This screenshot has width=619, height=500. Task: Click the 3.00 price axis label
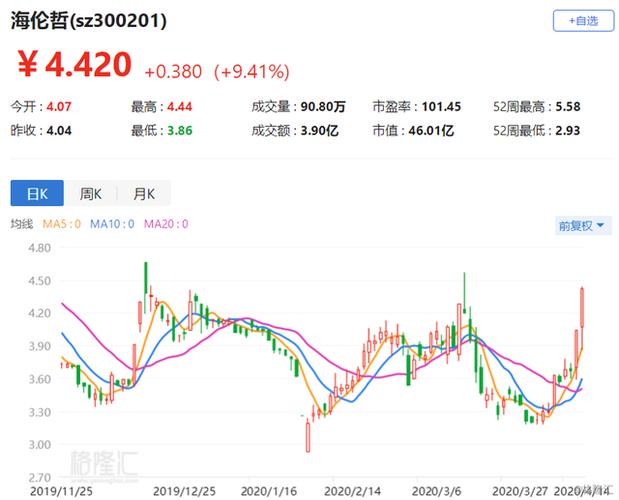pos(39,445)
